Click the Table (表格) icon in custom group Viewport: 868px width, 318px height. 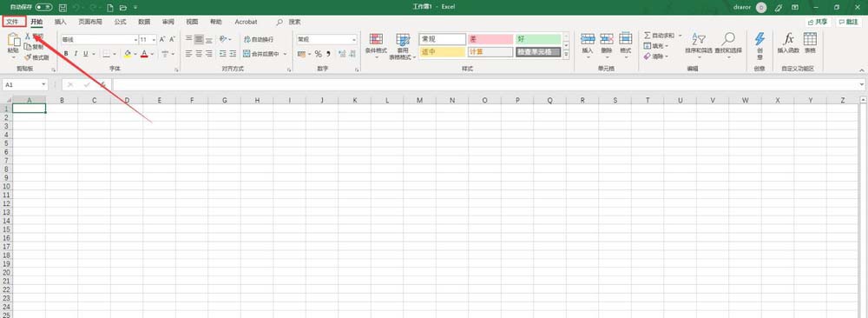pos(810,39)
